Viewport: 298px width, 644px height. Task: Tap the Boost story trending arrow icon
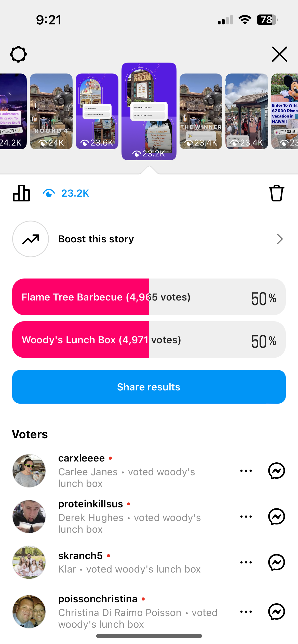(x=31, y=239)
